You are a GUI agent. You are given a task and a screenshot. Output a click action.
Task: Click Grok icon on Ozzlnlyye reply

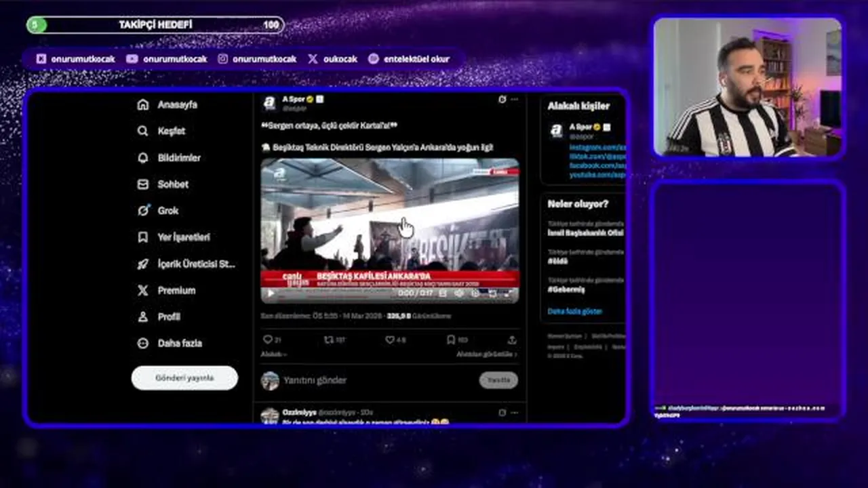502,412
